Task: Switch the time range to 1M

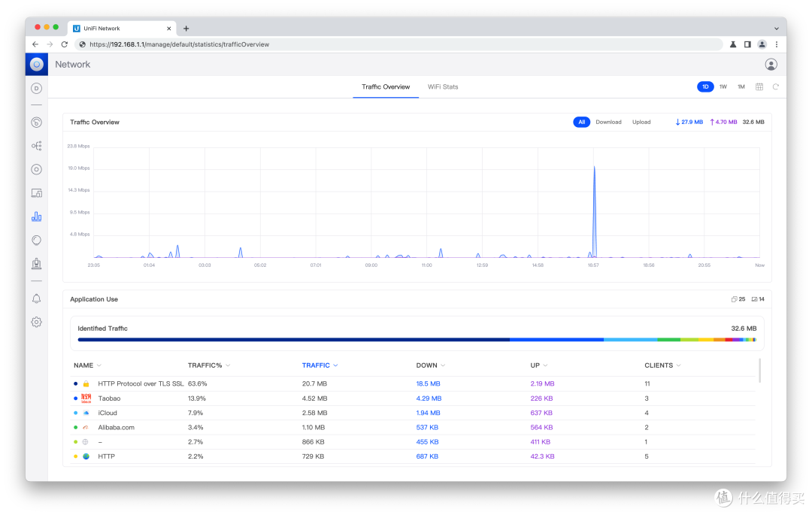Action: (x=741, y=86)
